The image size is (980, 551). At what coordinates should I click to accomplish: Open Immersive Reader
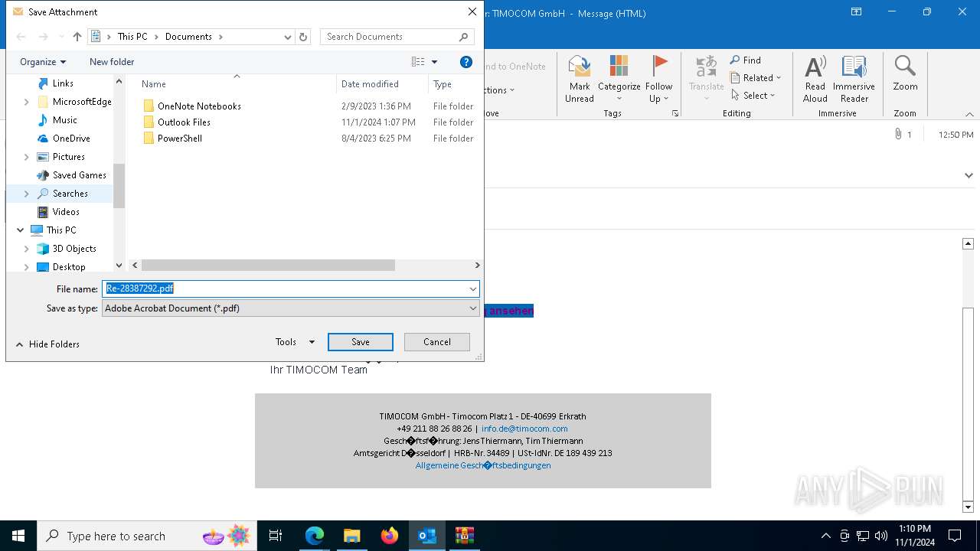click(x=854, y=79)
